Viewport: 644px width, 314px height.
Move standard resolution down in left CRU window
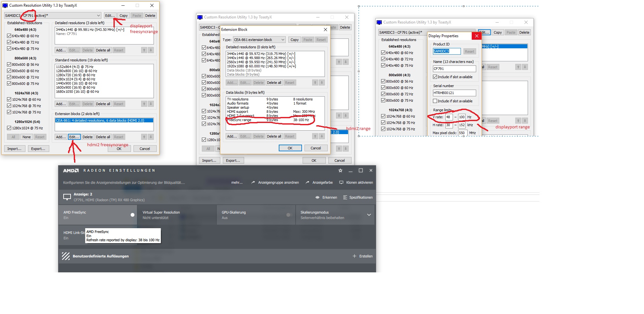(151, 104)
